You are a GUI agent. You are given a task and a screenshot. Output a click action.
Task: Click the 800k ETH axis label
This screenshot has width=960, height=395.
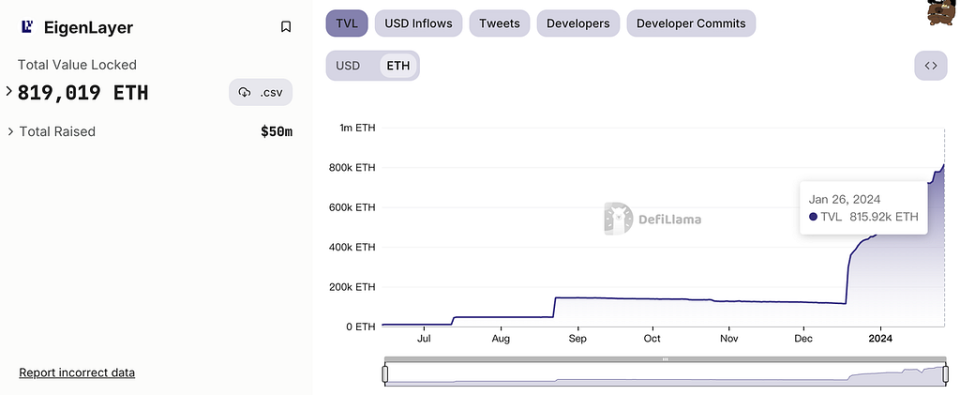pyautogui.click(x=353, y=168)
